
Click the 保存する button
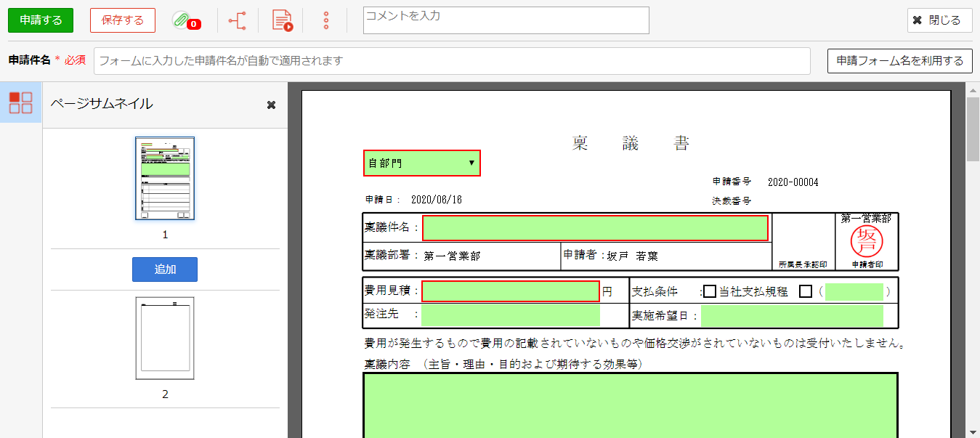(123, 20)
